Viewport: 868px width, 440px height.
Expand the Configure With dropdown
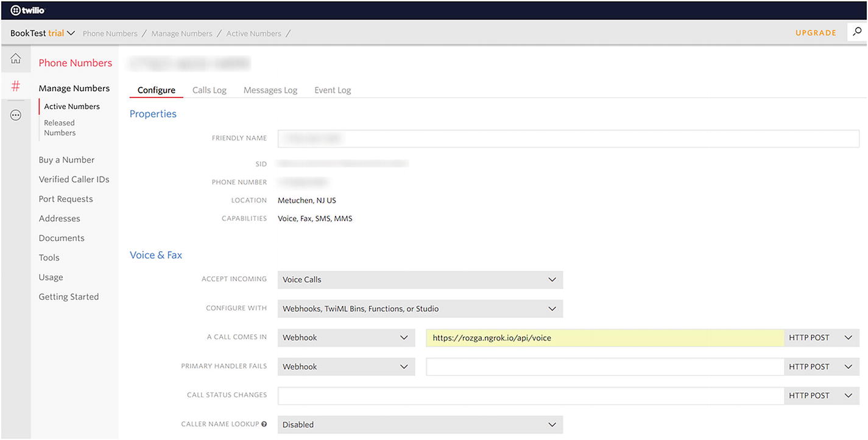420,309
